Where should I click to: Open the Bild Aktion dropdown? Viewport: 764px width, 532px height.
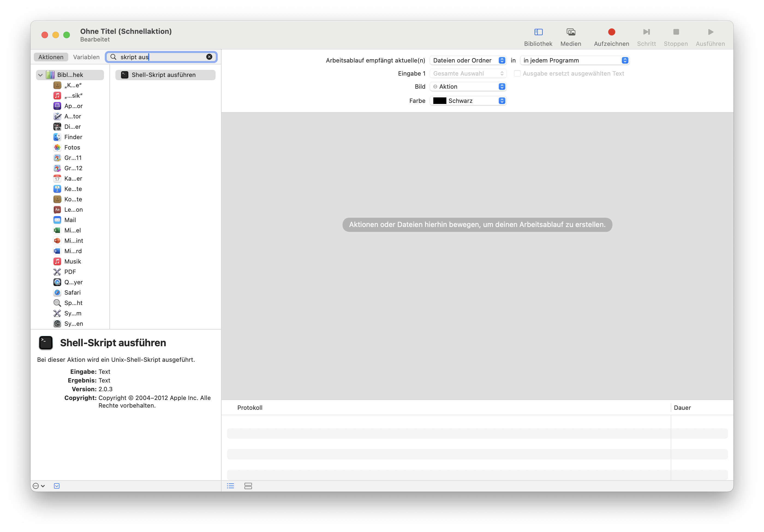468,86
